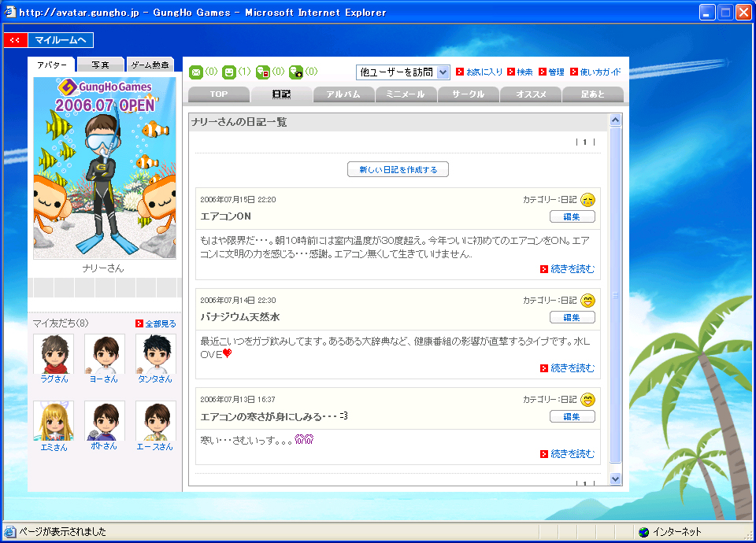Click smiley mood icon on バナジウム天然水 entry
This screenshot has width=756, height=543.
point(587,301)
